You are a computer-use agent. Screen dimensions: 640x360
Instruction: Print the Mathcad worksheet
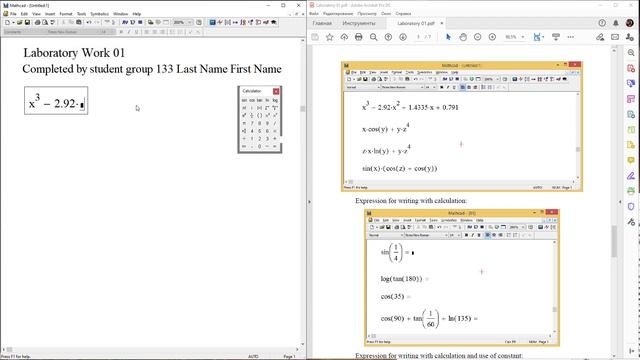click(37, 22)
